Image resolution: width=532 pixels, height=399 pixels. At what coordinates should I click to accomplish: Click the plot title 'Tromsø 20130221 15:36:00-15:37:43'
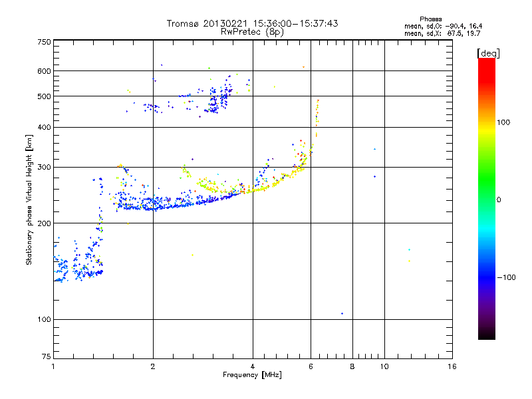coord(252,23)
